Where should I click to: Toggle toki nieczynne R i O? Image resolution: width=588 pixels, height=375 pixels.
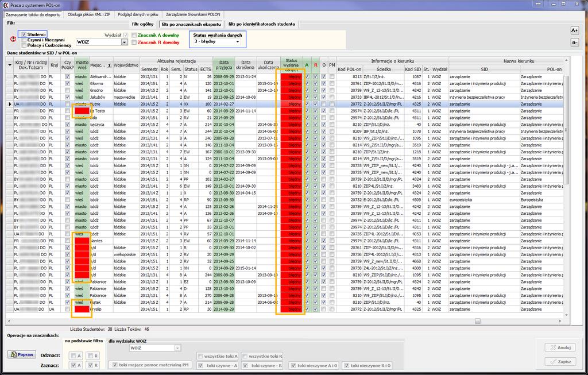pyautogui.click(x=346, y=365)
